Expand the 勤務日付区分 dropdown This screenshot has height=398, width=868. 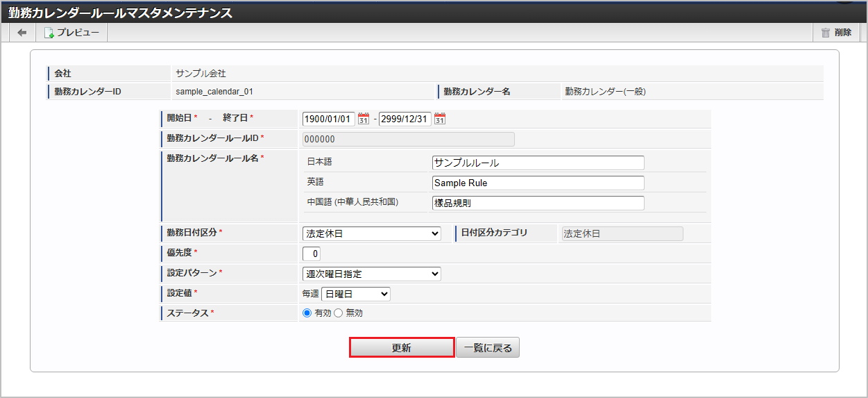tap(371, 234)
